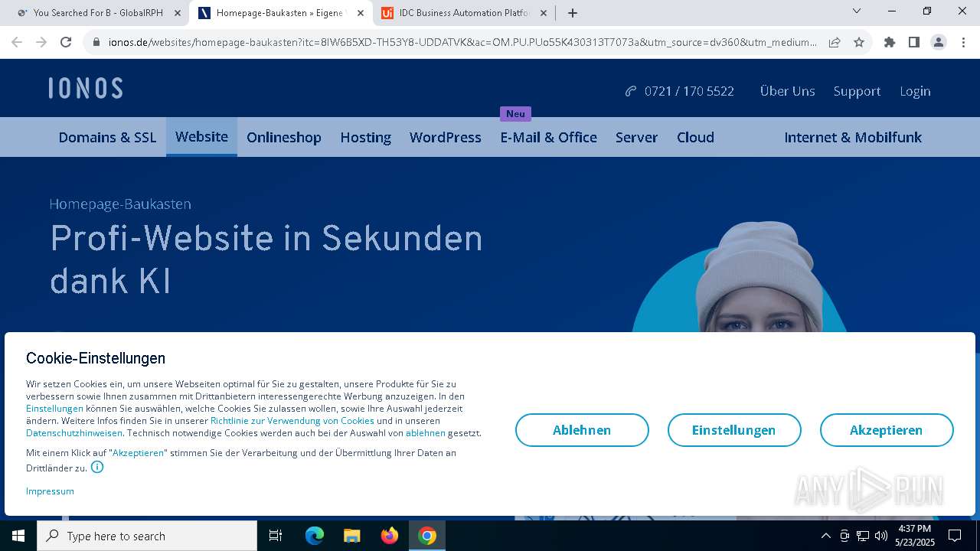This screenshot has height=551, width=980.
Task: Close the IDC Business Automation tab
Action: (x=544, y=13)
